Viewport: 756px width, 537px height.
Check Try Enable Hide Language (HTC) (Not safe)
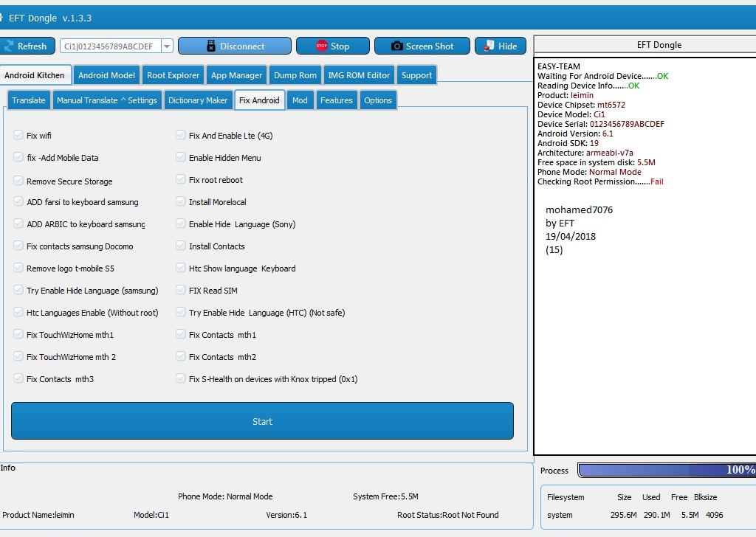click(181, 312)
